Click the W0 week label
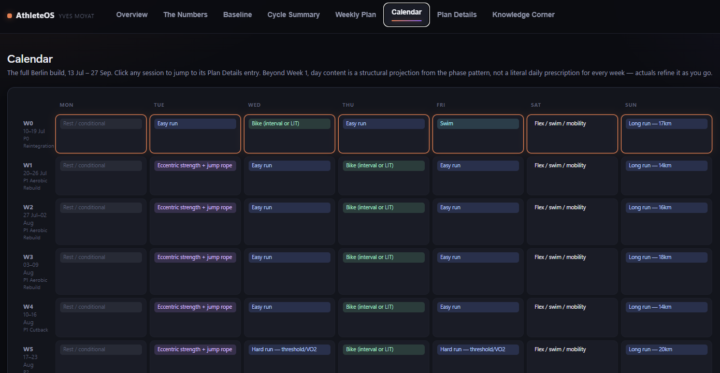The height and width of the screenshot is (373, 720). click(28, 124)
